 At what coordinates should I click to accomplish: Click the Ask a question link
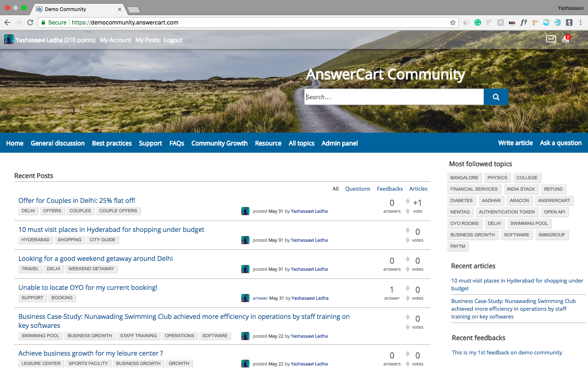pos(561,143)
